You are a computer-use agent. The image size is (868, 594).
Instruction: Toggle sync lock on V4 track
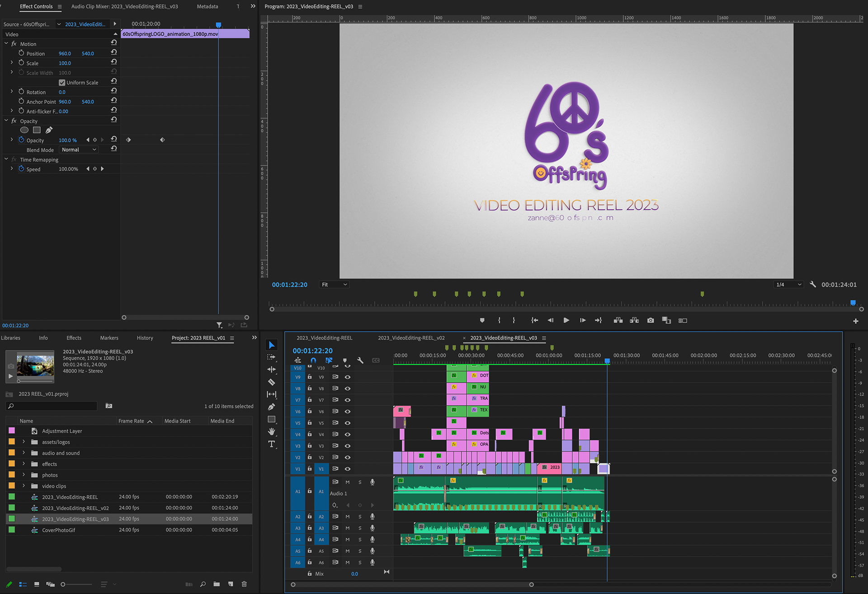pos(335,435)
